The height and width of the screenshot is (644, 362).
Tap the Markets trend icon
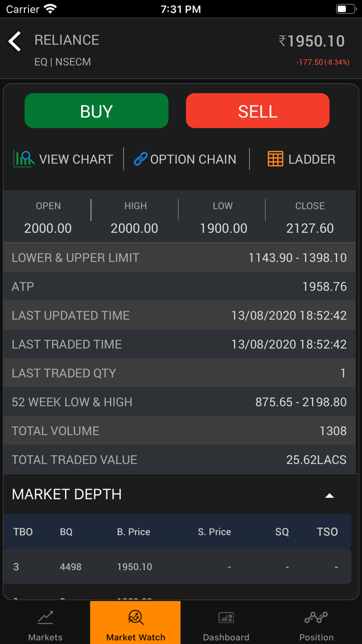pyautogui.click(x=45, y=617)
